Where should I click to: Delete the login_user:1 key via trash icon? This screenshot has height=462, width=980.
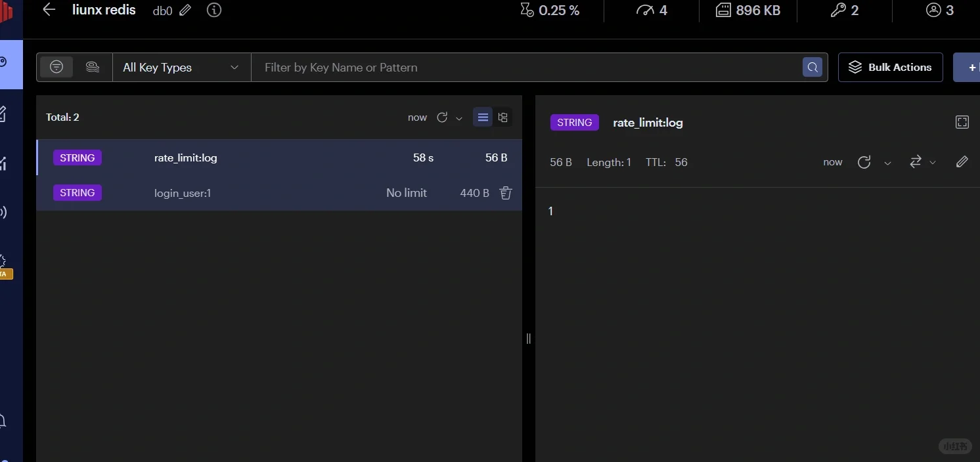point(506,193)
